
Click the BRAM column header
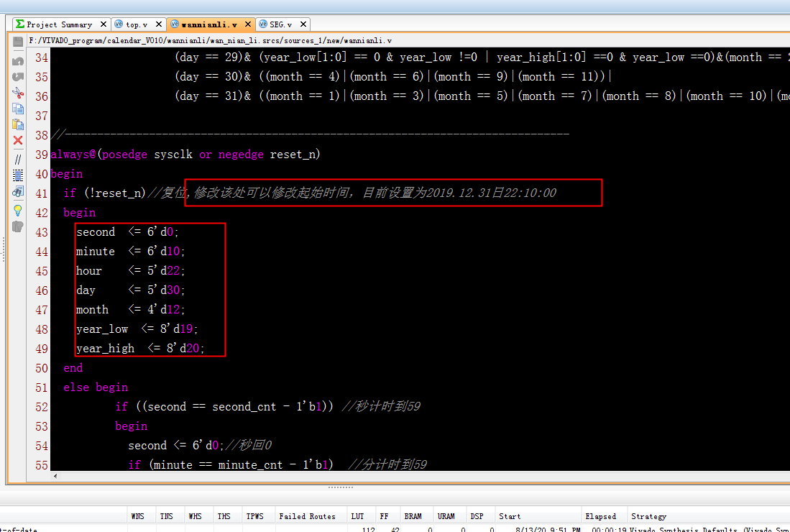click(413, 516)
